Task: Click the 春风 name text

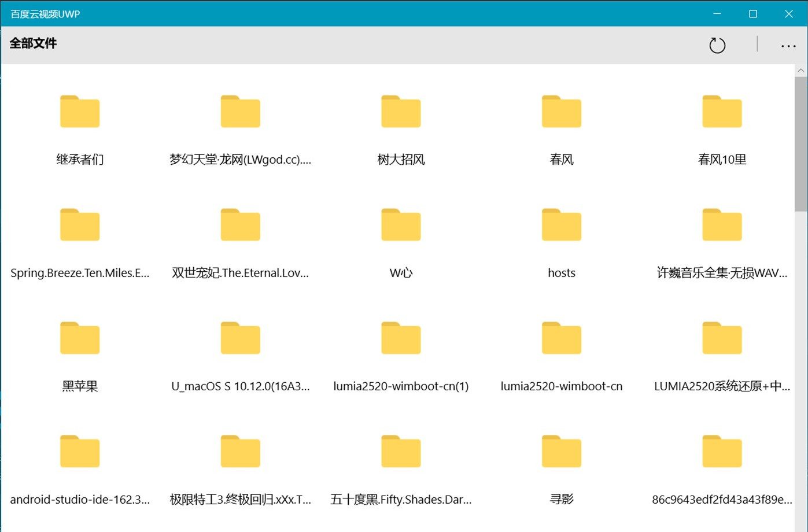Action: pyautogui.click(x=562, y=160)
